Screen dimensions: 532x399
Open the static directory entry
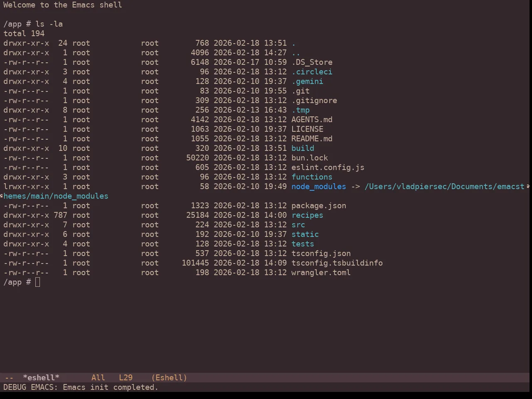click(305, 234)
